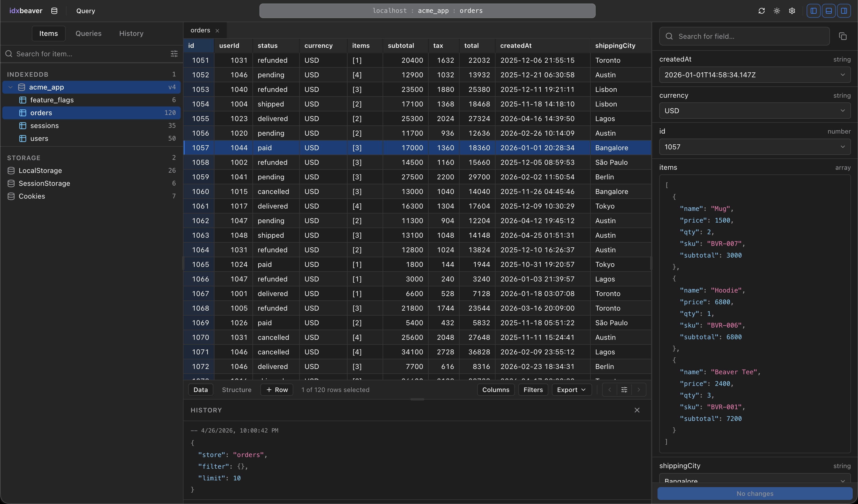Click the sessions table icon
858x504 pixels.
coord(23,126)
